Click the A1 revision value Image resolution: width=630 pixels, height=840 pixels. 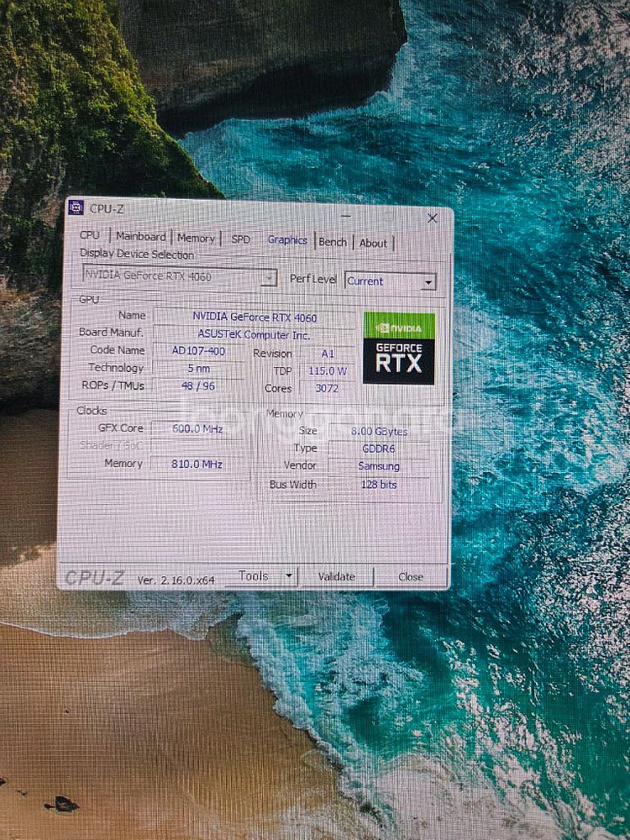[x=328, y=354]
